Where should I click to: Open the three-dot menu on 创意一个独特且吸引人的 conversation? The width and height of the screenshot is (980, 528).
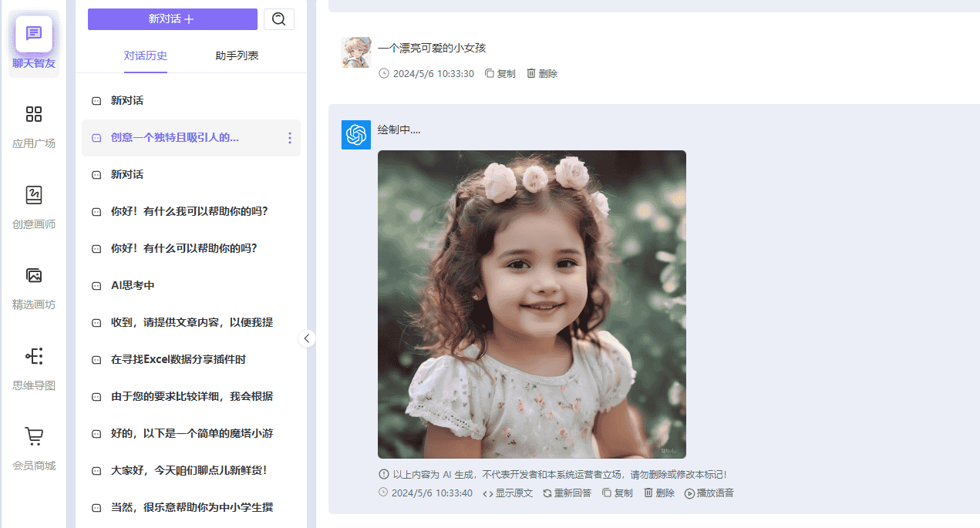click(x=289, y=138)
